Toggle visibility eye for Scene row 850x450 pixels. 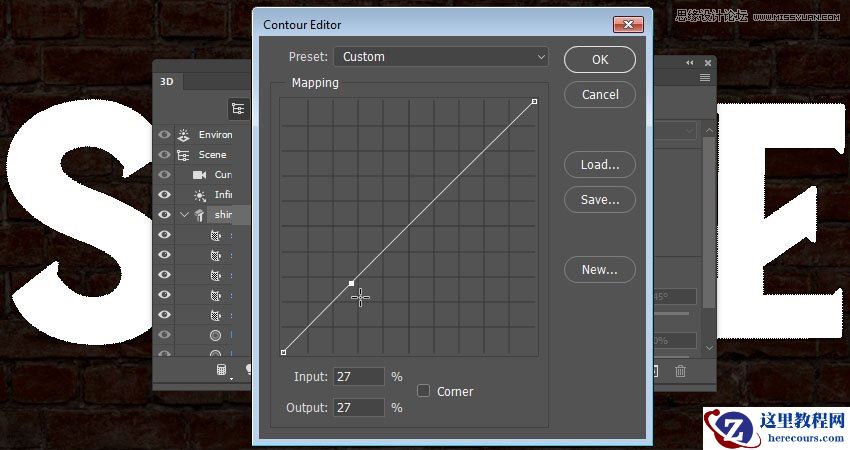(x=164, y=155)
